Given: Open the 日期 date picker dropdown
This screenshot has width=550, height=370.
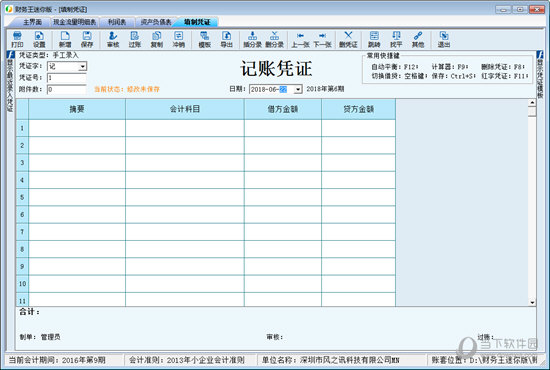Looking at the screenshot, I should [298, 89].
